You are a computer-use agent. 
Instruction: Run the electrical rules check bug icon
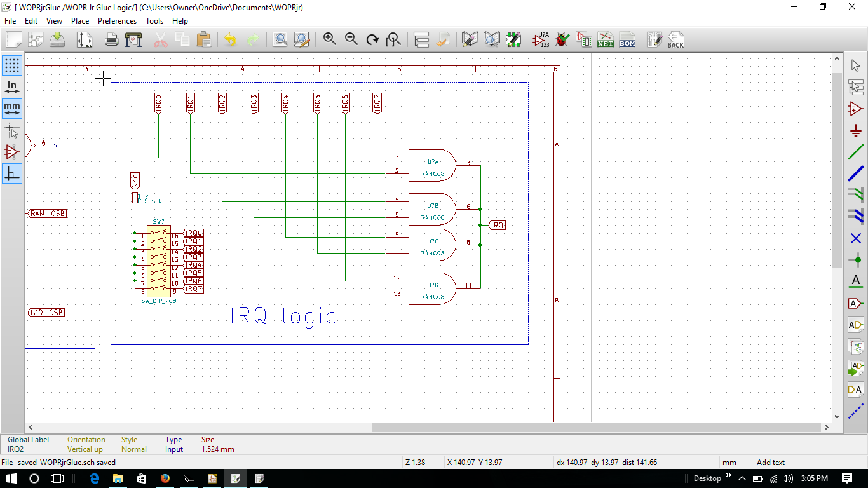pyautogui.click(x=562, y=39)
